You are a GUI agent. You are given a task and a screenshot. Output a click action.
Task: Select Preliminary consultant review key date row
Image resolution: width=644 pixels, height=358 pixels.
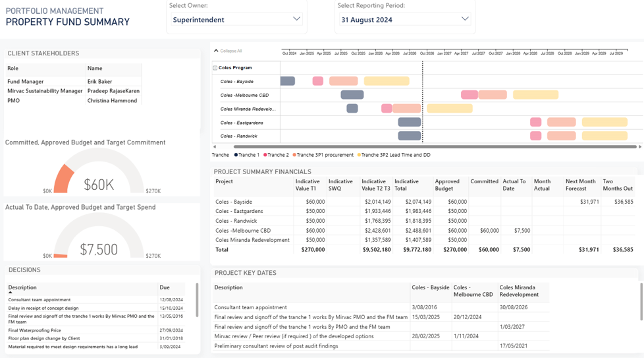point(381,346)
